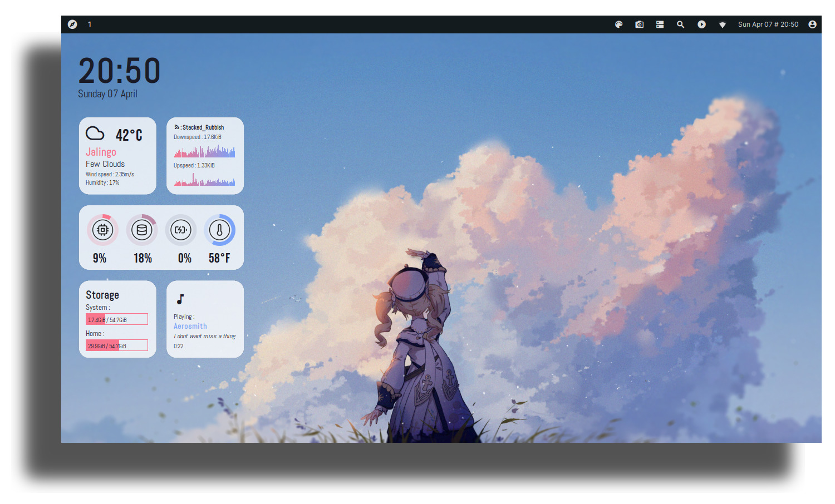Screen dimensions: 835x504
Task: Click the 'Humidity : 17%' text
Action: pos(102,182)
